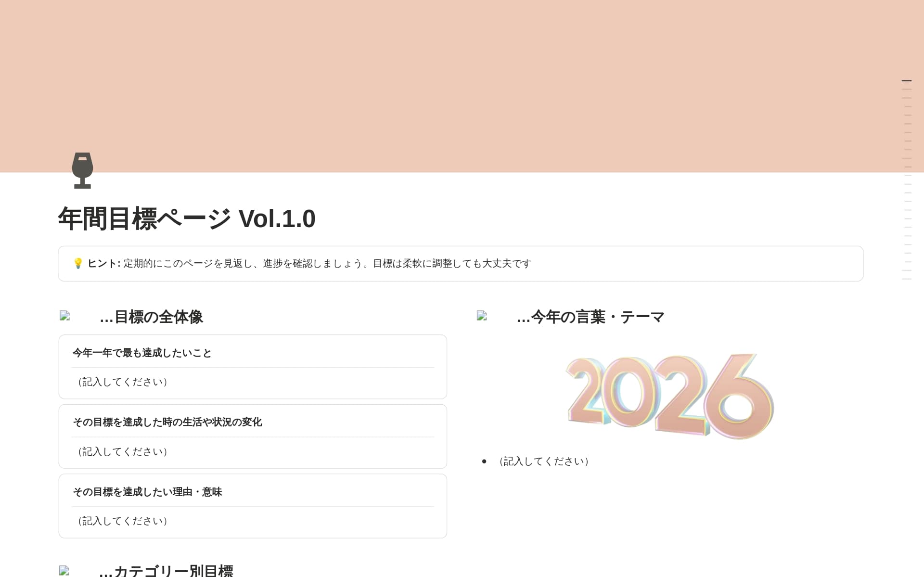Click placeholder under 理由・意味 card

(x=122, y=521)
